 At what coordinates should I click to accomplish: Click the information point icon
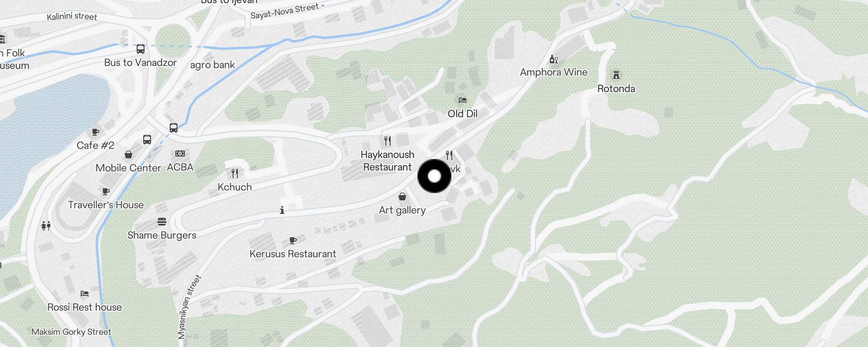click(x=282, y=210)
